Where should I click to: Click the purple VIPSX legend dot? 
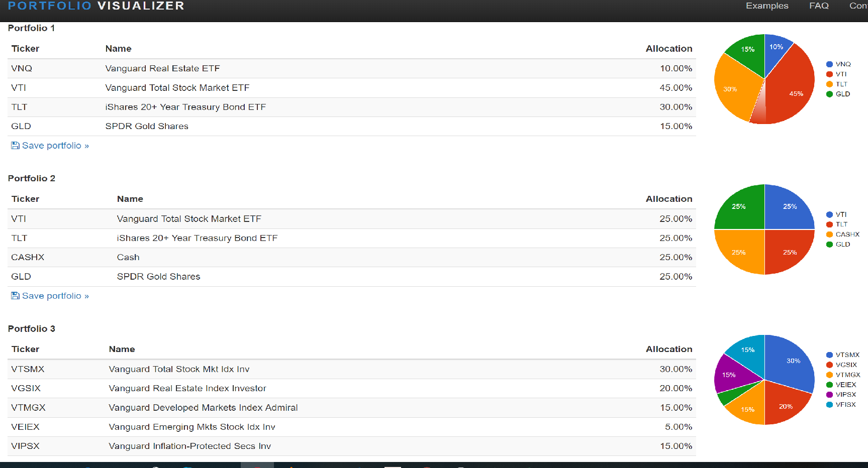tap(829, 395)
